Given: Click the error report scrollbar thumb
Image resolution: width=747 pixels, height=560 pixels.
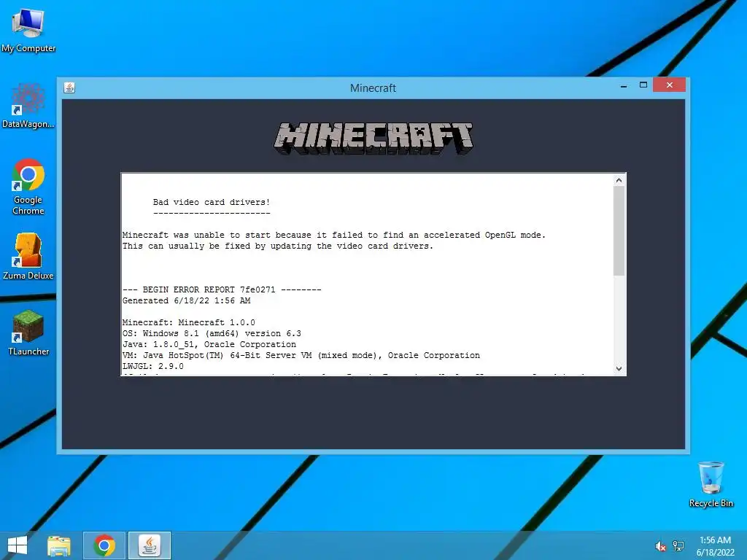Looking at the screenshot, I should tap(619, 231).
